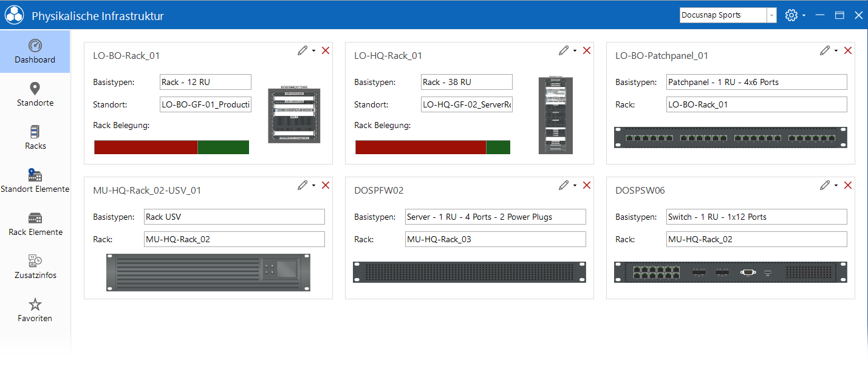Click 'Patchpanel - 1 RU - 4x6 Ports' field

756,82
